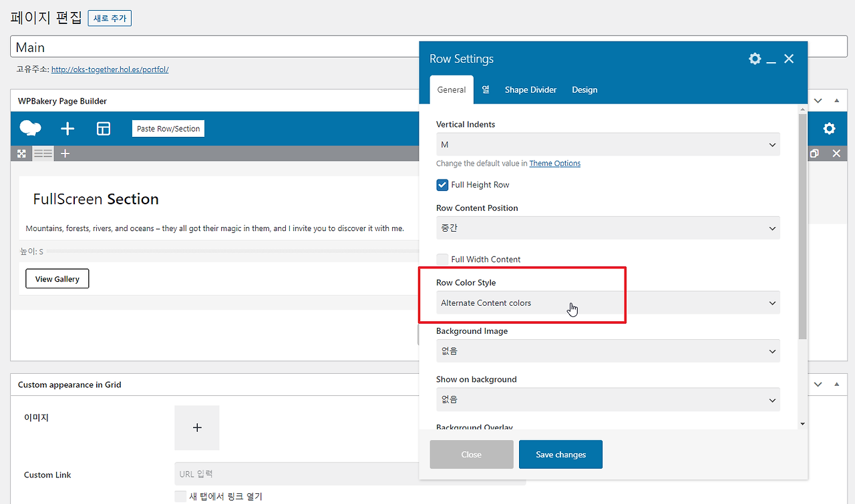Clone the row using the duplicate icon
The image size is (855, 504).
pyautogui.click(x=814, y=154)
